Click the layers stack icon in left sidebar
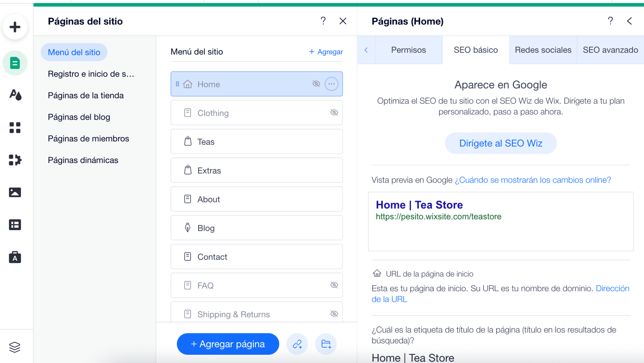644x363 pixels. point(15,346)
